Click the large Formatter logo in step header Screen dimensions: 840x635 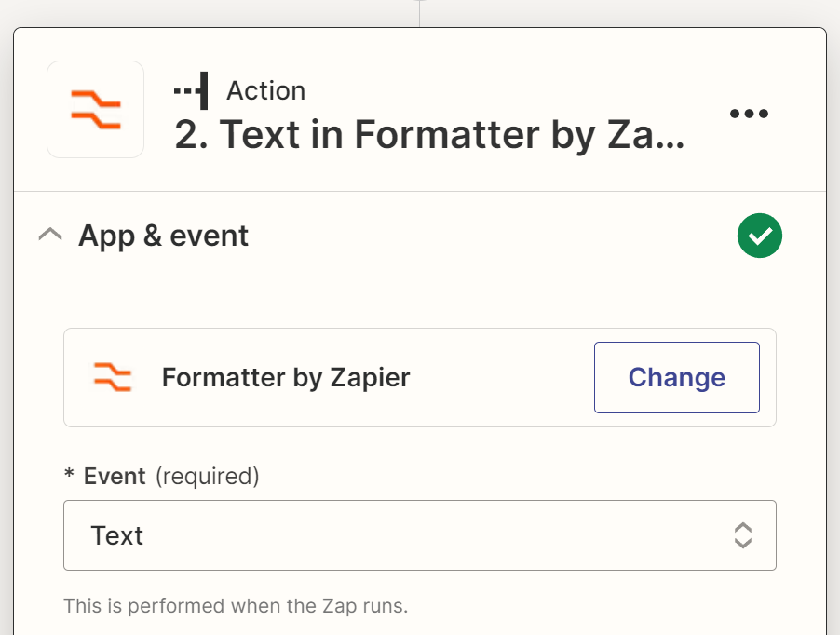[x=95, y=110]
